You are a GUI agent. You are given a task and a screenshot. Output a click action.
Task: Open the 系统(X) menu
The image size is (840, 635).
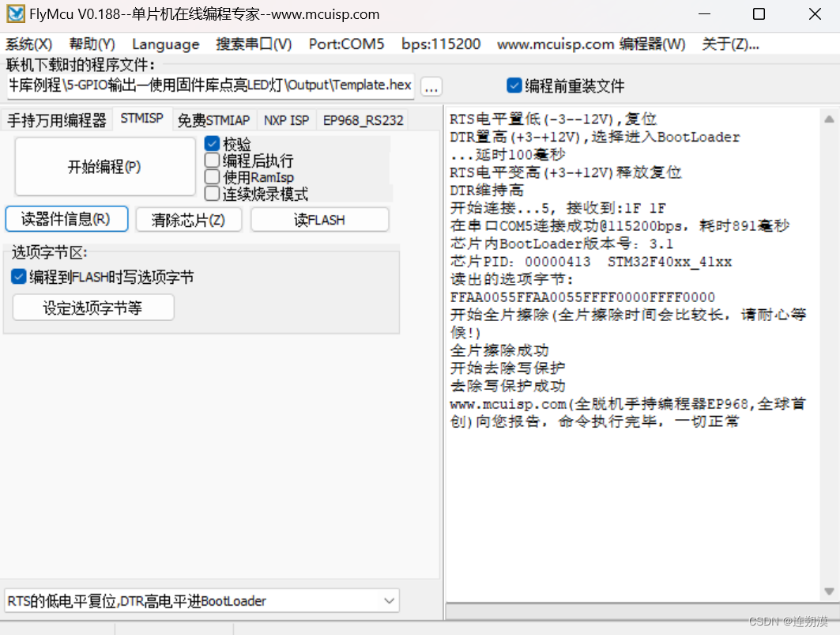(28, 44)
